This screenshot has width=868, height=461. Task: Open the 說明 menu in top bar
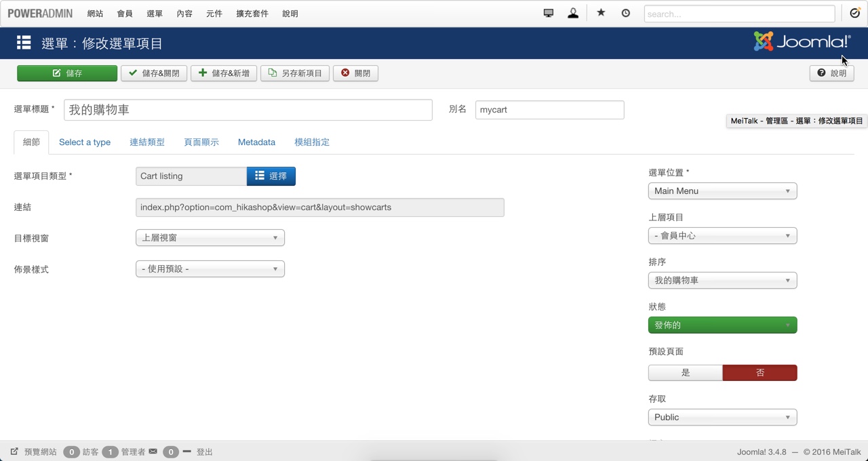[290, 14]
